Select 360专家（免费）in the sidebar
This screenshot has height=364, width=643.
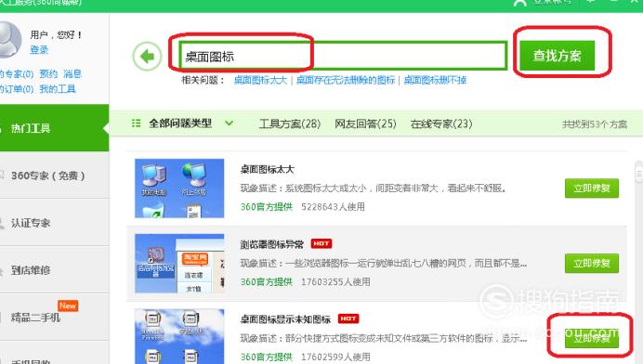[55, 175]
